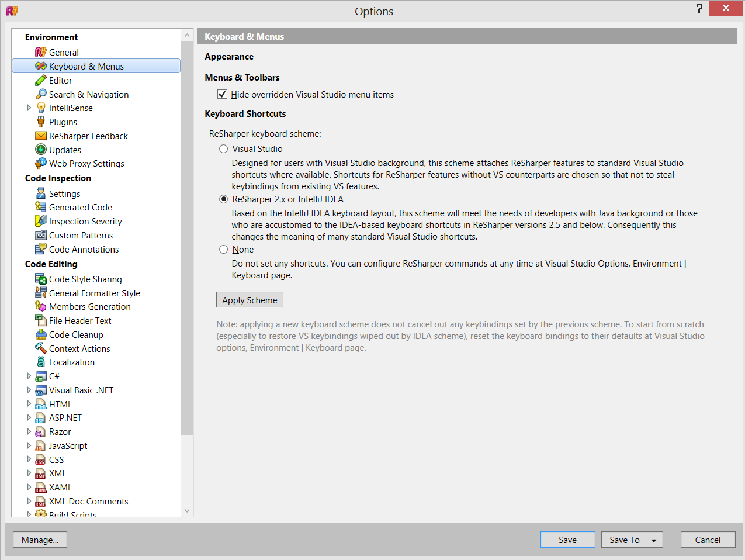
Task: Click the XAML file icon
Action: pos(41,487)
